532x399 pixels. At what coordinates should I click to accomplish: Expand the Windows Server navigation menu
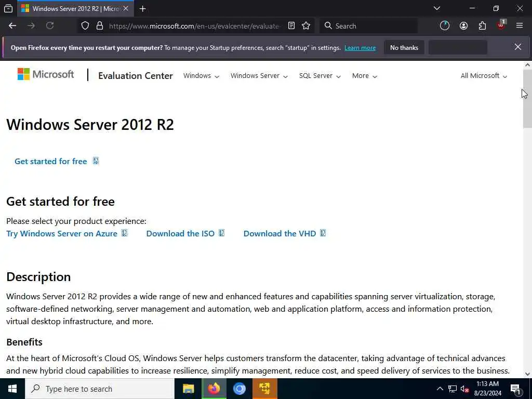pos(259,76)
